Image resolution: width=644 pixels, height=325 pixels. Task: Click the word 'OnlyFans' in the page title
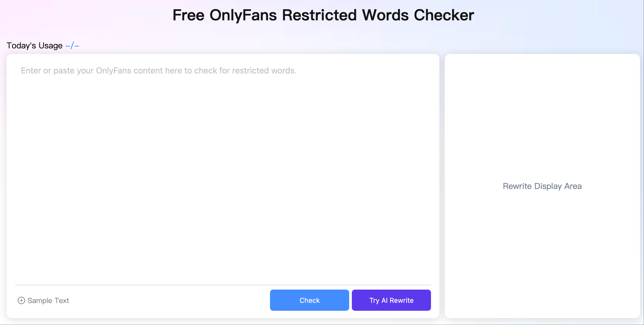click(x=243, y=15)
